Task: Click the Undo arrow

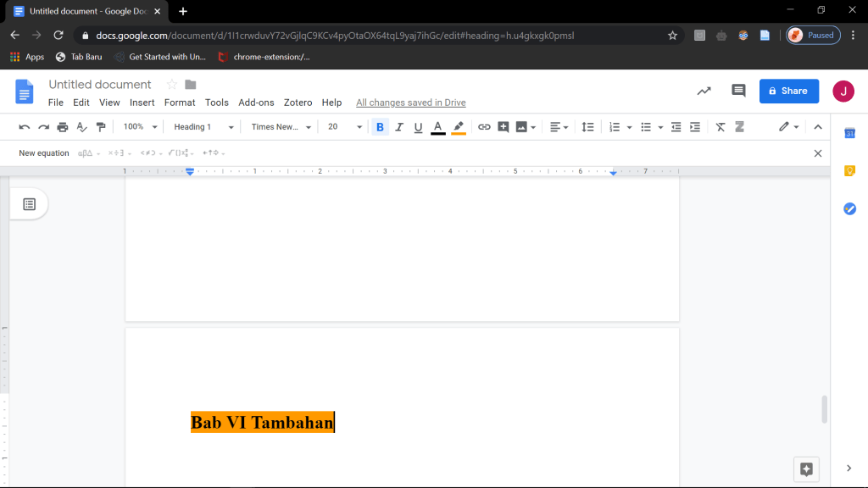Action: coord(25,127)
